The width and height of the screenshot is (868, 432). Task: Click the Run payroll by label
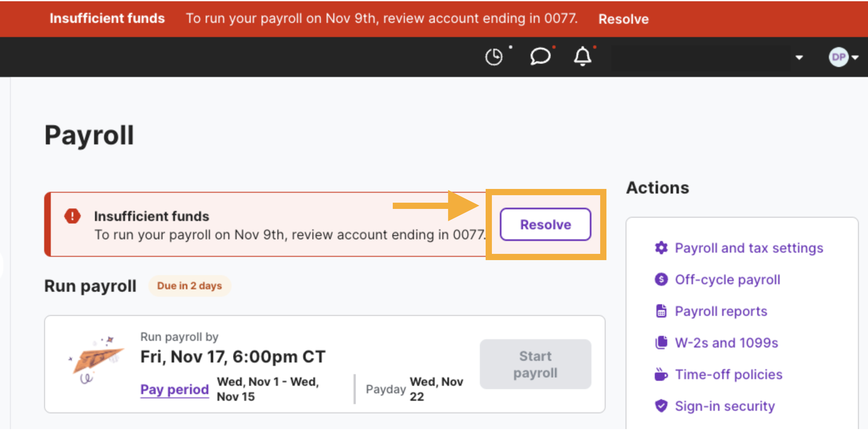pyautogui.click(x=180, y=337)
